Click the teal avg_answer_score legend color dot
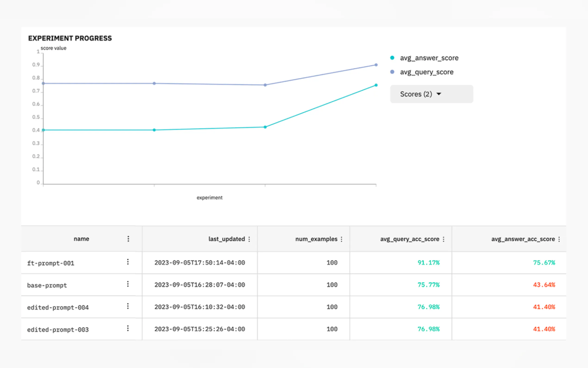This screenshot has width=588, height=368. (392, 58)
